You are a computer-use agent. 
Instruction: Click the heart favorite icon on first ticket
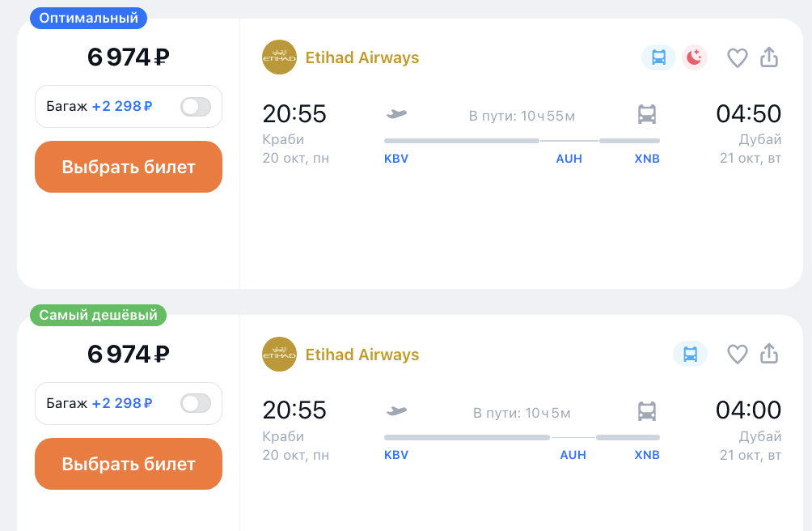737,57
